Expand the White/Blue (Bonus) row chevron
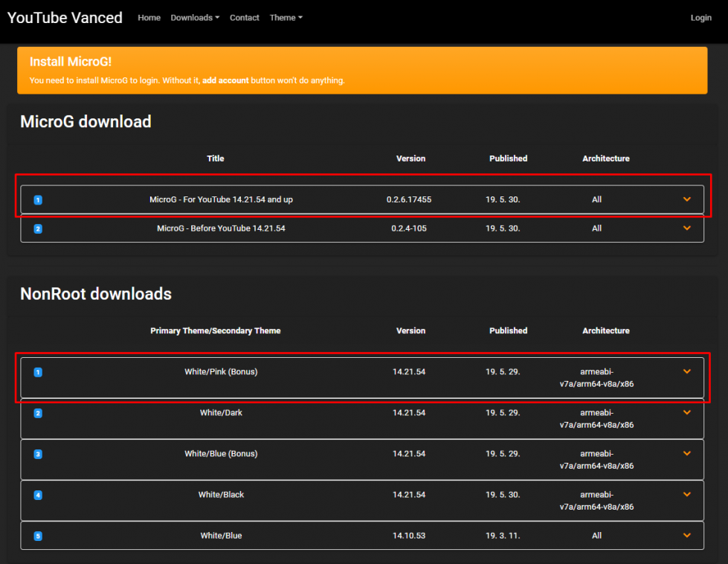The image size is (728, 564). tap(686, 453)
